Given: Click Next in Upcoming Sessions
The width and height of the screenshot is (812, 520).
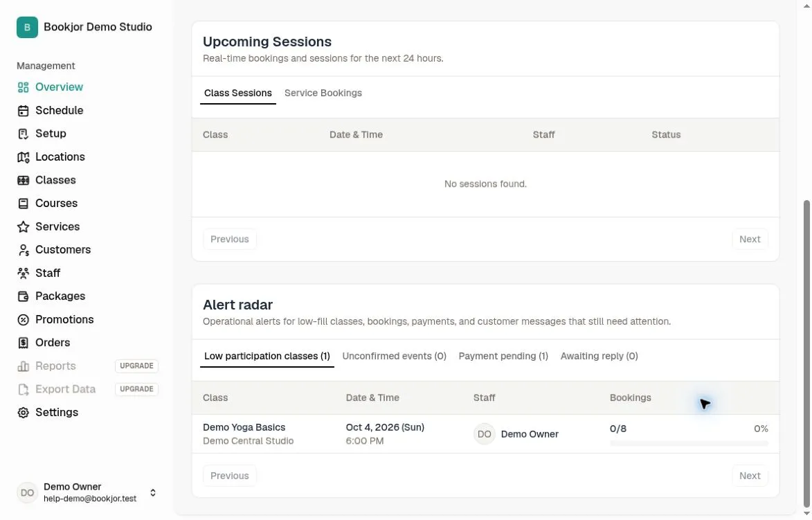Looking at the screenshot, I should (750, 240).
